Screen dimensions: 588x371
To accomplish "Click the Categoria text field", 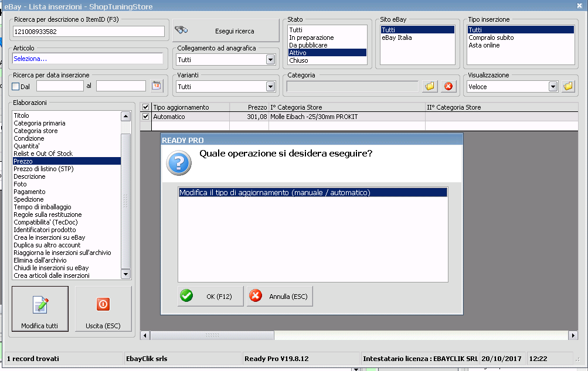I will (x=352, y=87).
